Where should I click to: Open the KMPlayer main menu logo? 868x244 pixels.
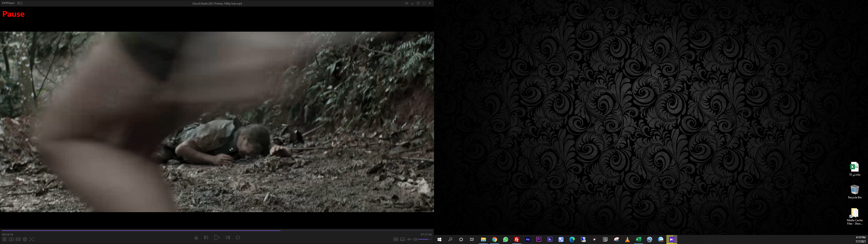(8, 3)
